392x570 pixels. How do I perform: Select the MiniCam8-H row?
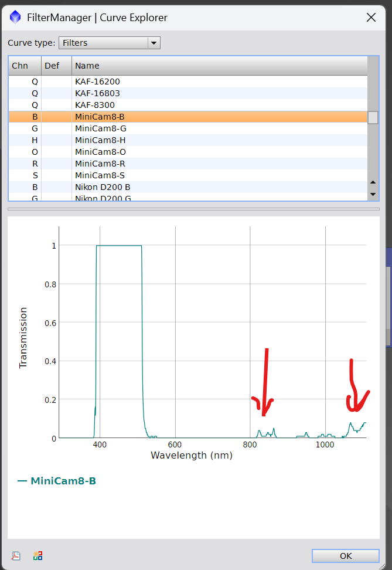point(188,140)
